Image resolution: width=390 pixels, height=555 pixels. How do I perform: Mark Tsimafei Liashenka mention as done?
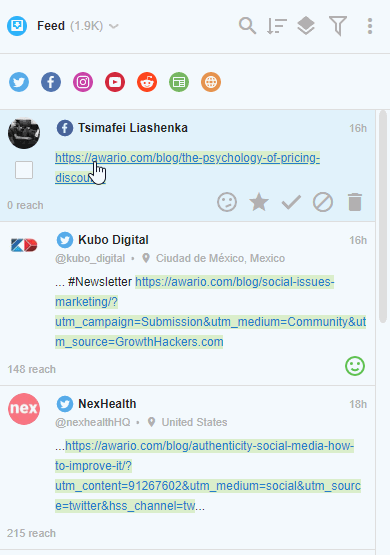coord(291,202)
